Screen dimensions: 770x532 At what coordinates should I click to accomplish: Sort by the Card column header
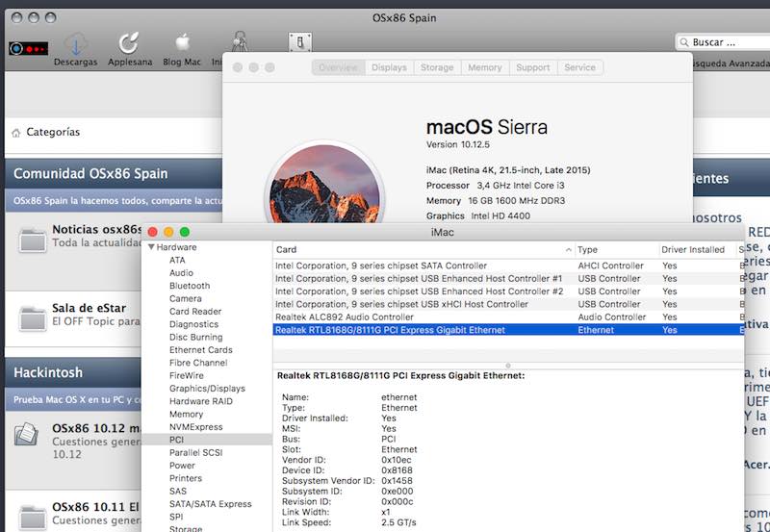click(423, 249)
